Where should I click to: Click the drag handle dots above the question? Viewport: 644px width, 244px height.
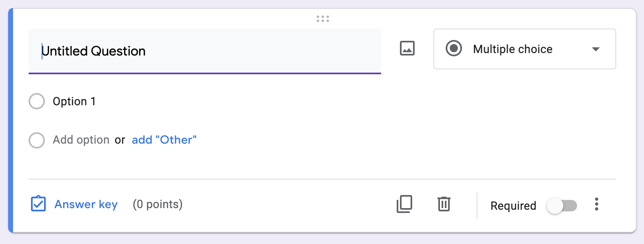(322, 18)
